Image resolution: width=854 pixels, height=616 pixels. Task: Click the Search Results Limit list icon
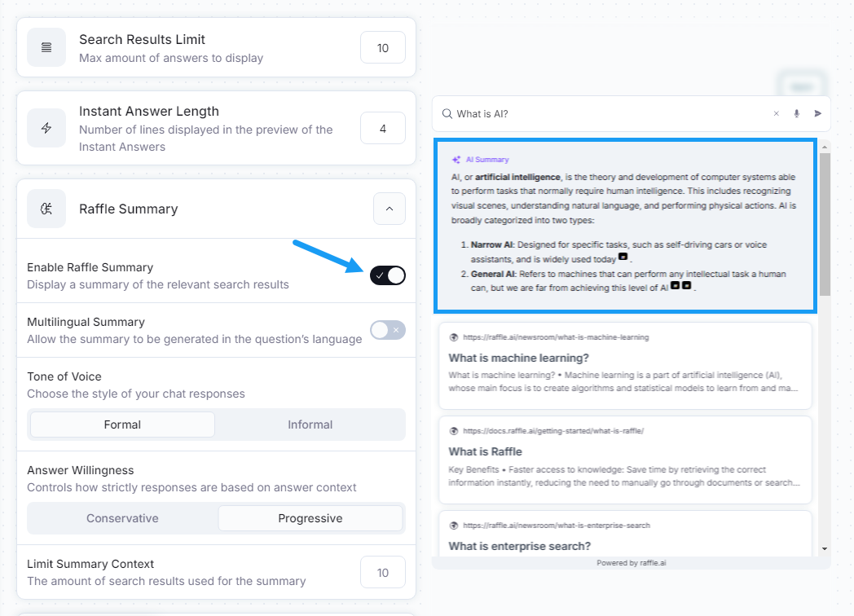pyautogui.click(x=46, y=47)
